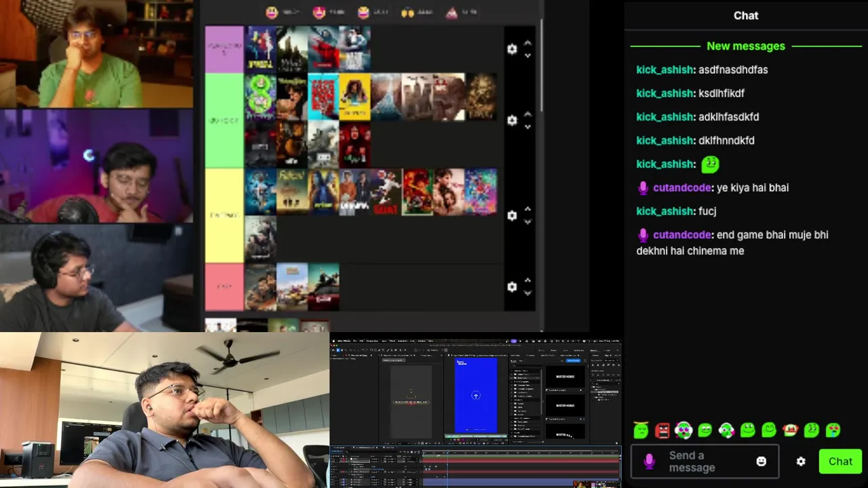Click the tier list vertical scrollbar
868x488 pixels.
540,66
